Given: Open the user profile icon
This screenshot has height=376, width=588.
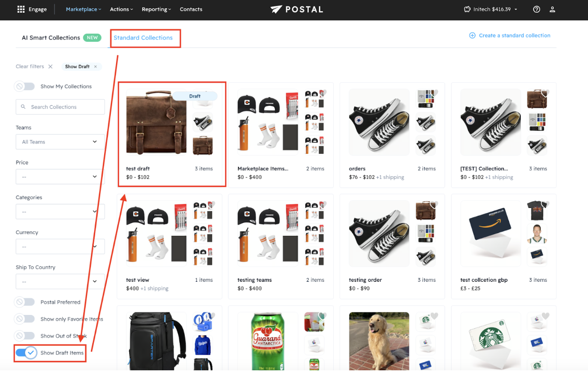Looking at the screenshot, I should [552, 9].
